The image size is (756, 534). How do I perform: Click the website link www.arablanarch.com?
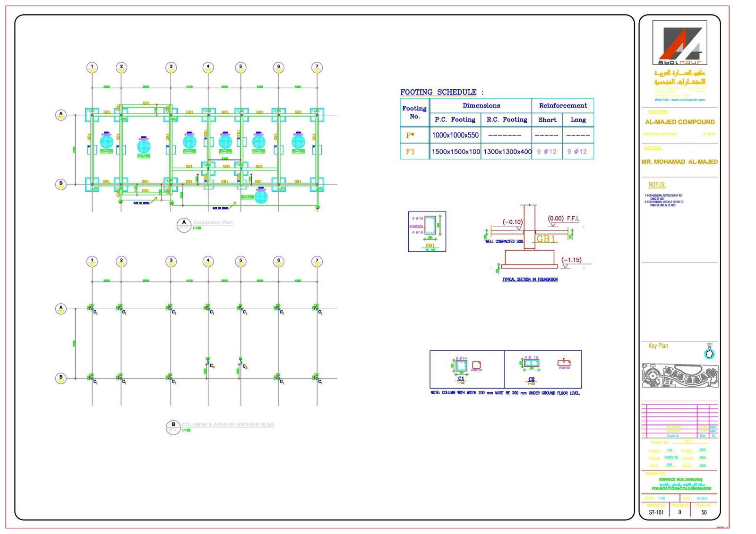tap(679, 100)
